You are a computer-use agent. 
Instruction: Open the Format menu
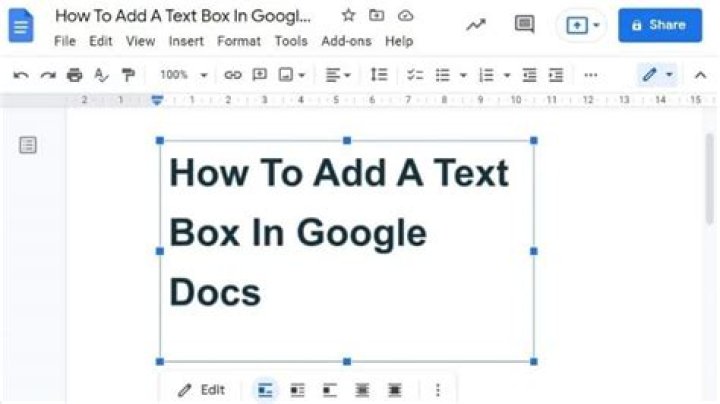239,41
